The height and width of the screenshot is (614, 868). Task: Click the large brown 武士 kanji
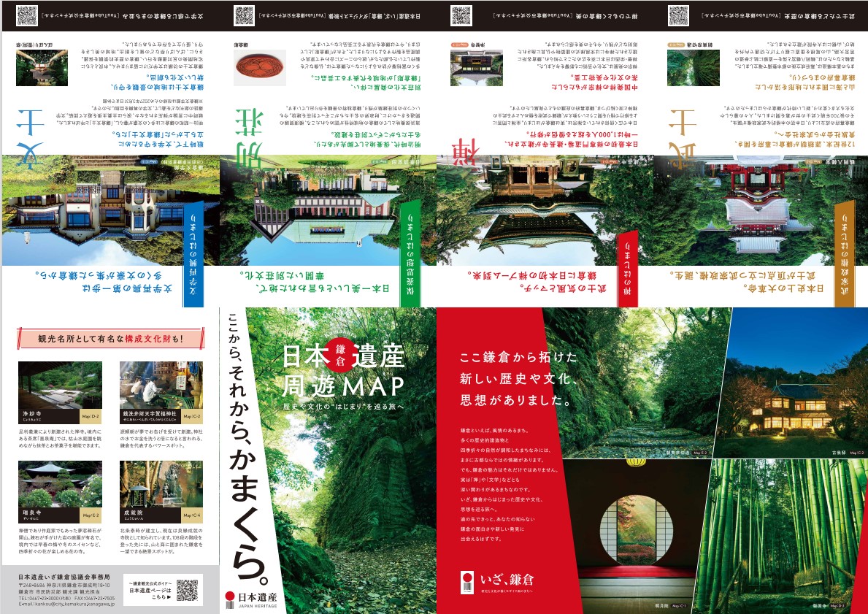(683, 139)
